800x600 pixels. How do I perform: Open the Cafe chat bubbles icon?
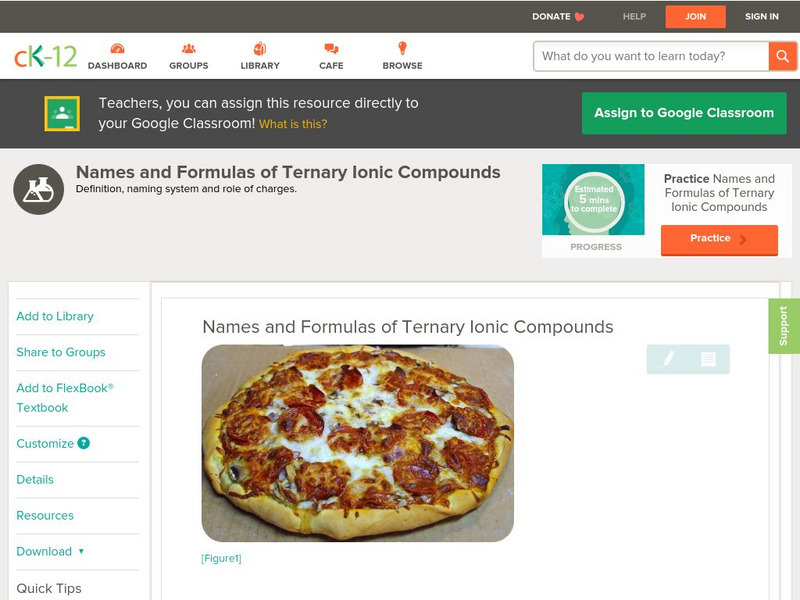coord(331,48)
